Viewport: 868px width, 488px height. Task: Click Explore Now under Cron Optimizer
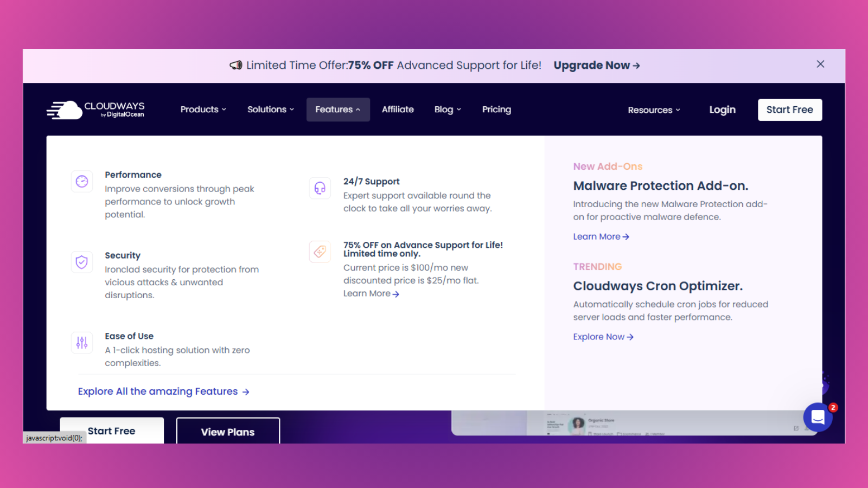pos(603,337)
